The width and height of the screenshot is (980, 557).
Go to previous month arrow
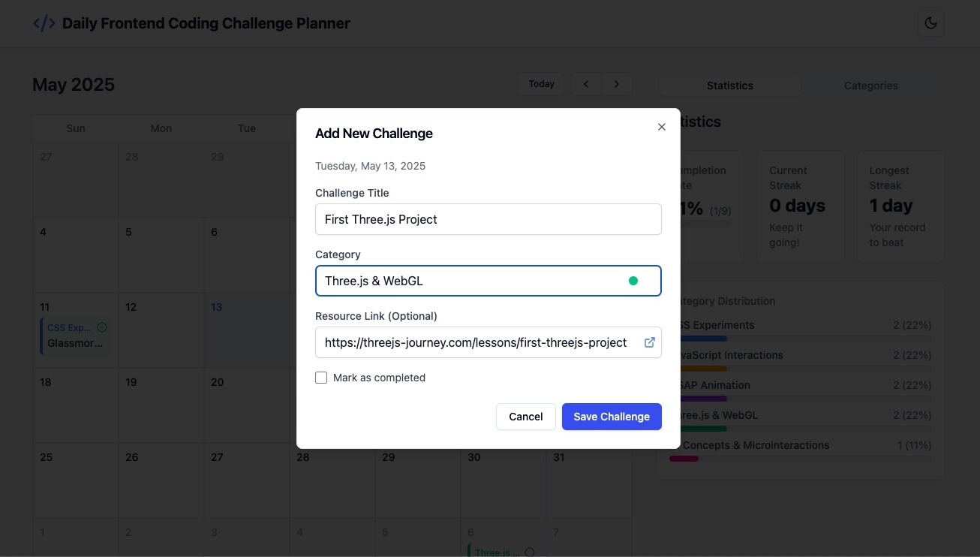pos(586,84)
